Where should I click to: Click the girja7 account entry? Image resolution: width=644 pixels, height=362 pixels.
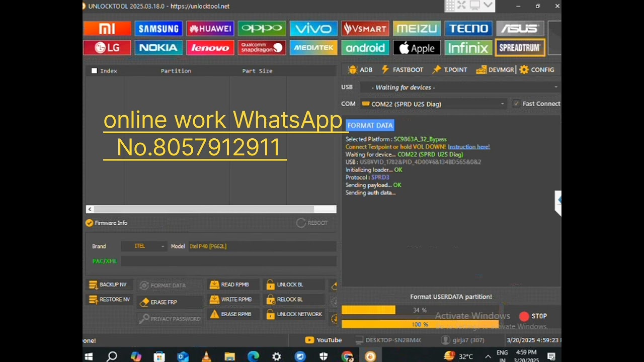tap(463, 340)
